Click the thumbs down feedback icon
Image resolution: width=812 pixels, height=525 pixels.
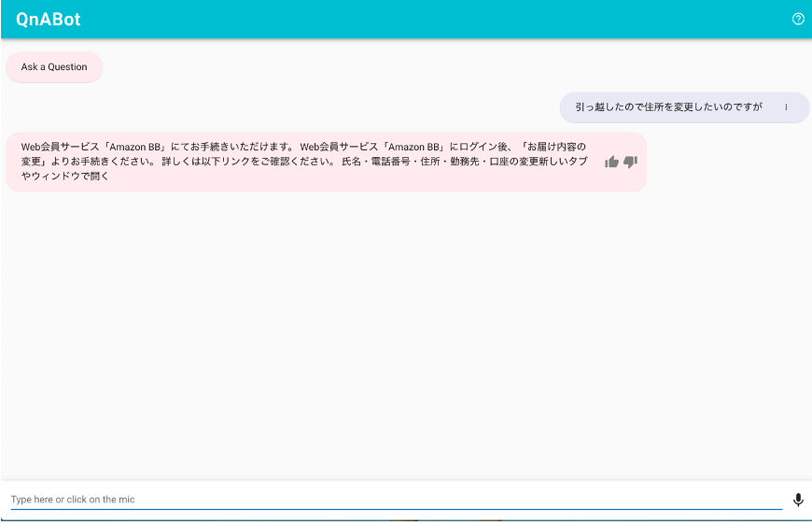click(x=630, y=163)
